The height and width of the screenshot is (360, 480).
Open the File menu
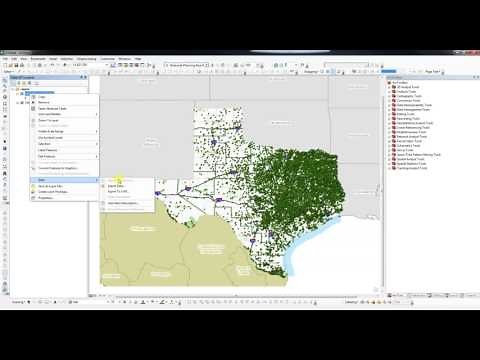pos(5,59)
